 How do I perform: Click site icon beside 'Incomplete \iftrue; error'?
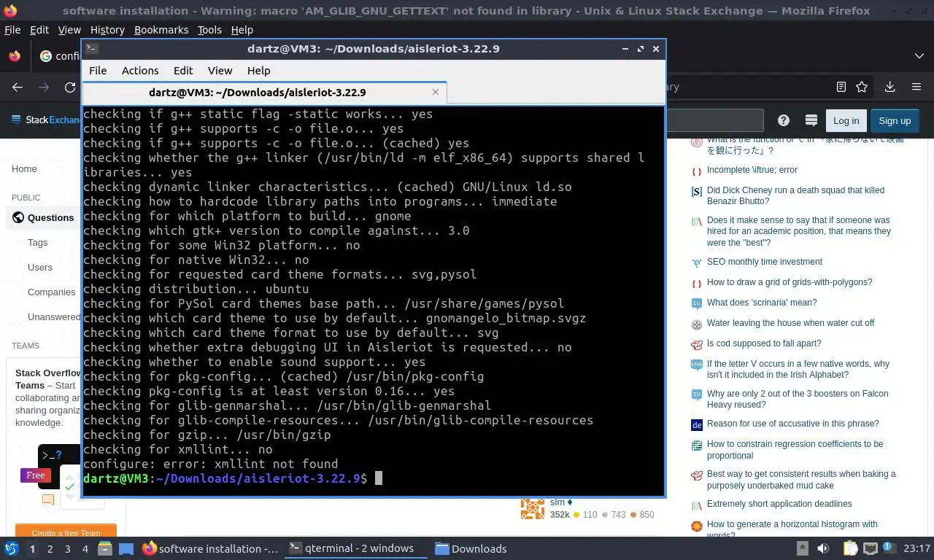tap(696, 171)
